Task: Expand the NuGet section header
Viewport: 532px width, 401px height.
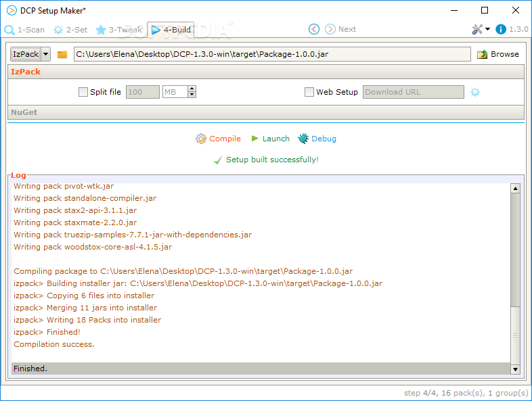Action: point(266,112)
